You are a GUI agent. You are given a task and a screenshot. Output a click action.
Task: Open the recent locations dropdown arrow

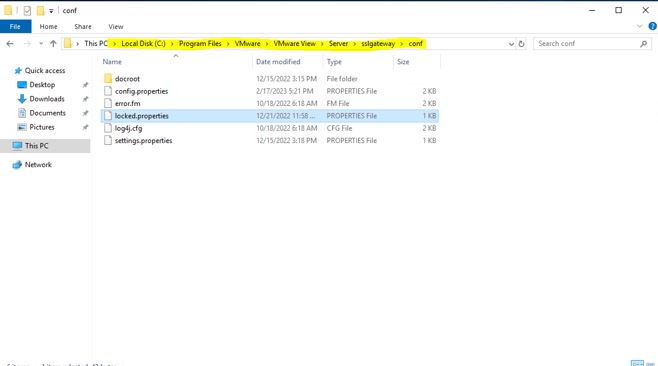pyautogui.click(x=41, y=44)
